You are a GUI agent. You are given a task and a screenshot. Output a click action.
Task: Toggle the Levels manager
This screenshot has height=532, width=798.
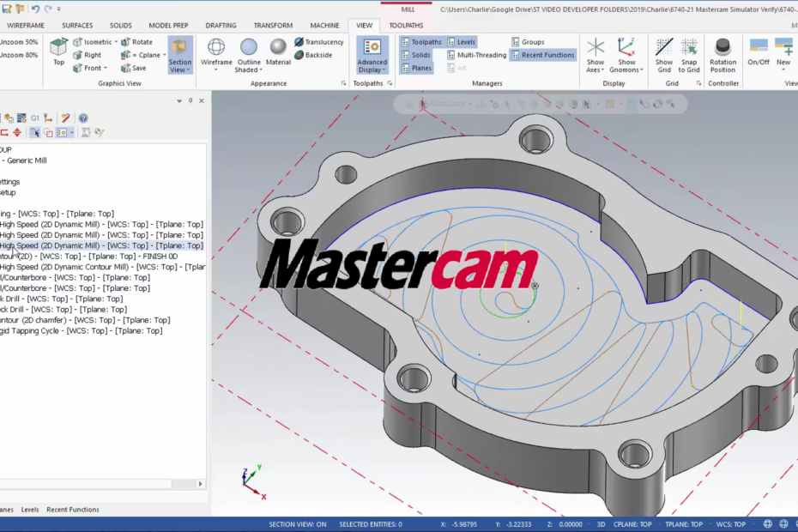click(461, 42)
